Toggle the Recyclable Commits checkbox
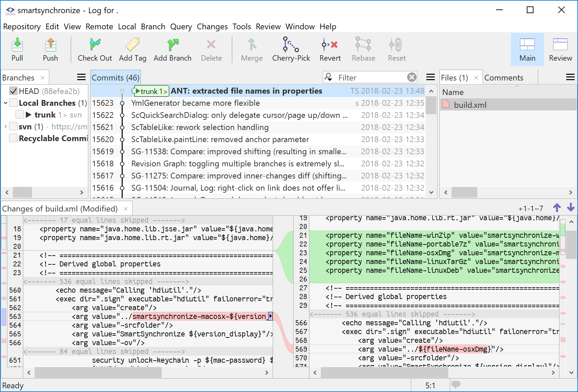This screenshot has height=392, width=578. (13, 138)
